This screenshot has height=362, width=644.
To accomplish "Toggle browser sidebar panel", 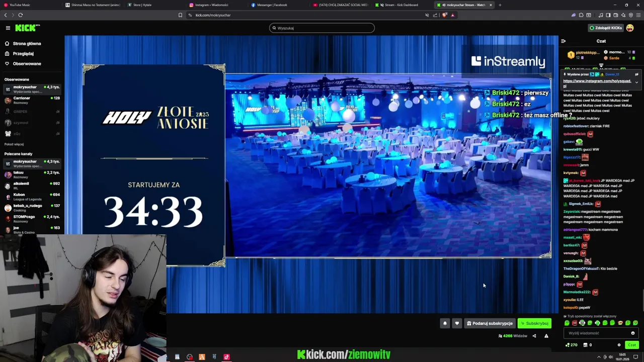I will pos(608,15).
